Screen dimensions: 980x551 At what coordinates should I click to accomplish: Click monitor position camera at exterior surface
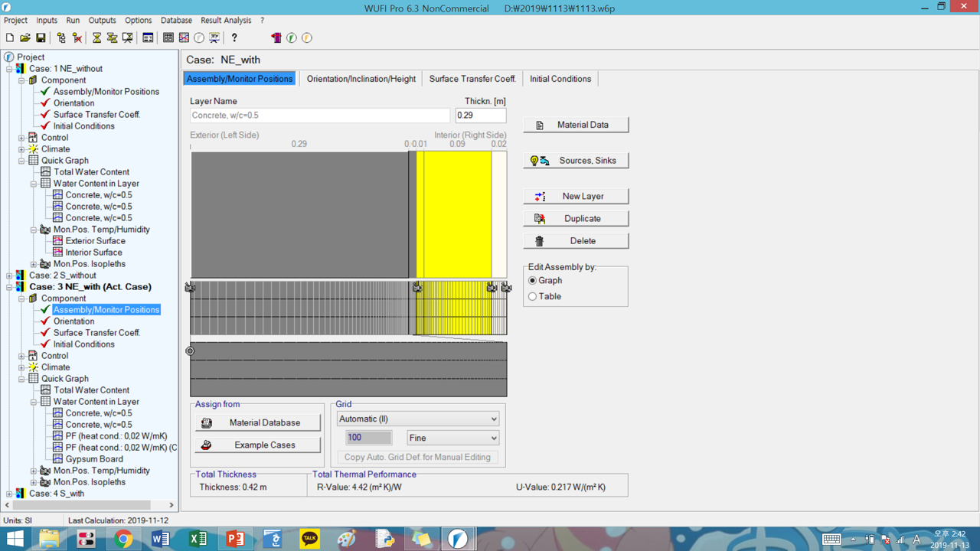[x=190, y=287]
